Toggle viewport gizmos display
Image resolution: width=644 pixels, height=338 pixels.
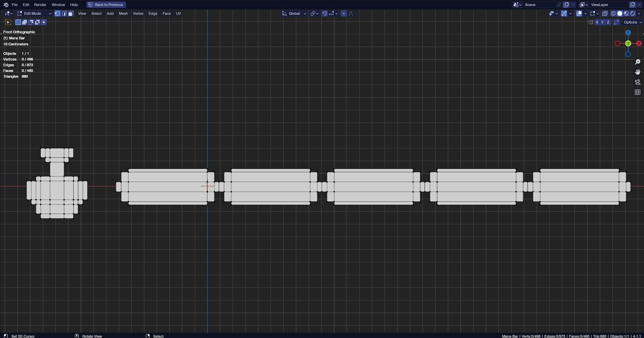(564, 13)
